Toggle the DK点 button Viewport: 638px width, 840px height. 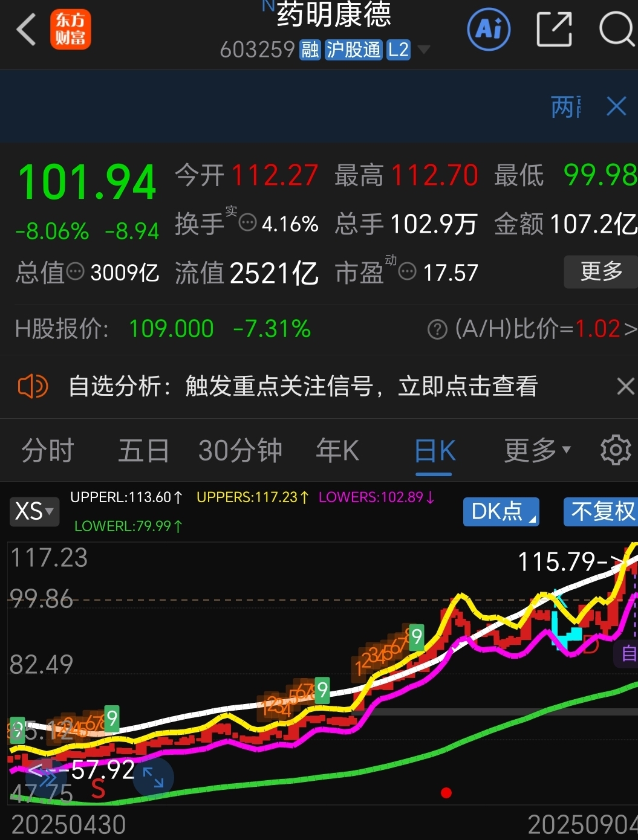[x=501, y=512]
